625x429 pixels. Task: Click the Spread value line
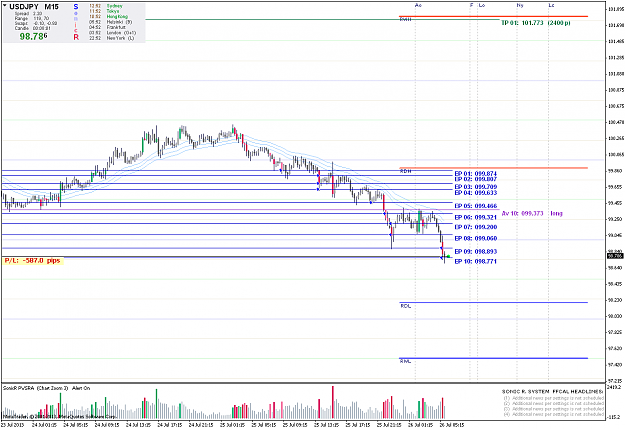[x=28, y=14]
